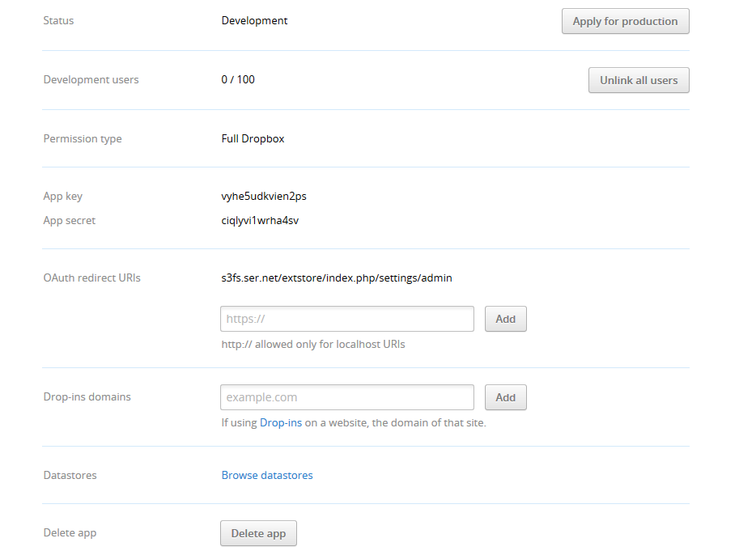Focus the OAuth redirect URI https:// field
The image size is (756, 551).
[347, 319]
